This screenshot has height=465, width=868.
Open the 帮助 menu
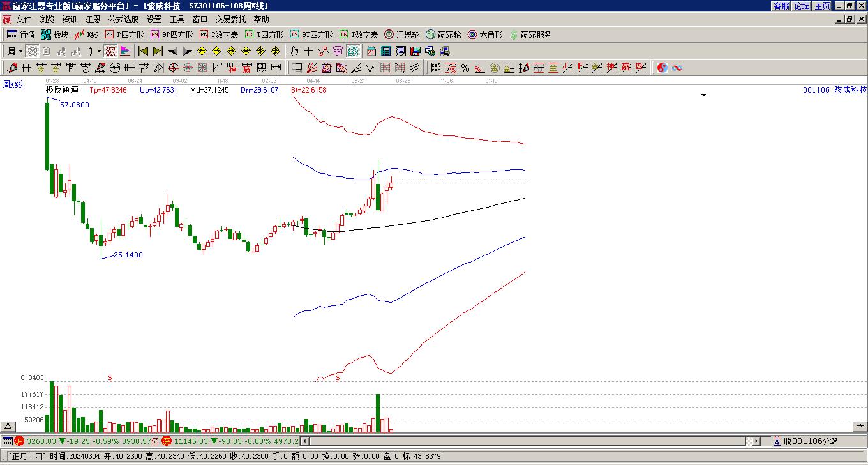point(261,19)
